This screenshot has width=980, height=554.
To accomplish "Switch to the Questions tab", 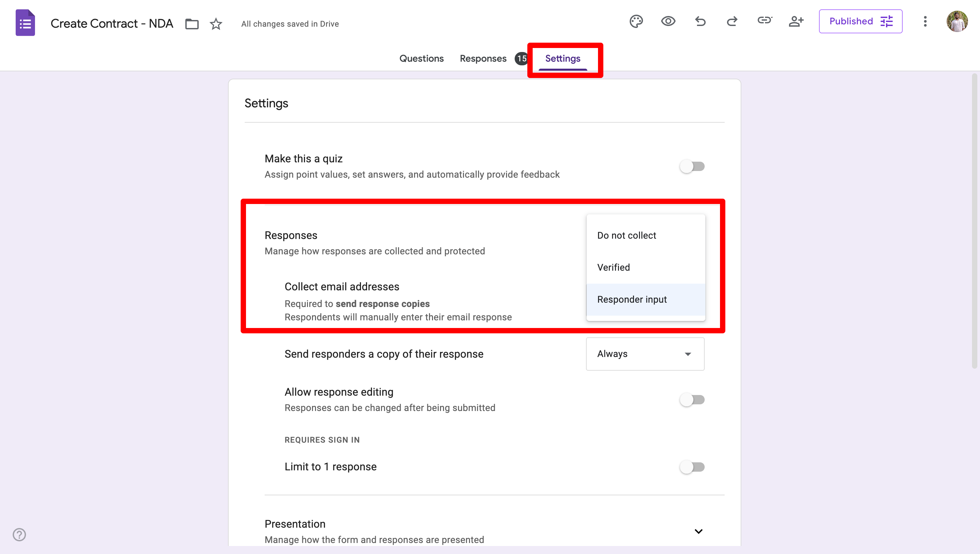I will pyautogui.click(x=421, y=59).
